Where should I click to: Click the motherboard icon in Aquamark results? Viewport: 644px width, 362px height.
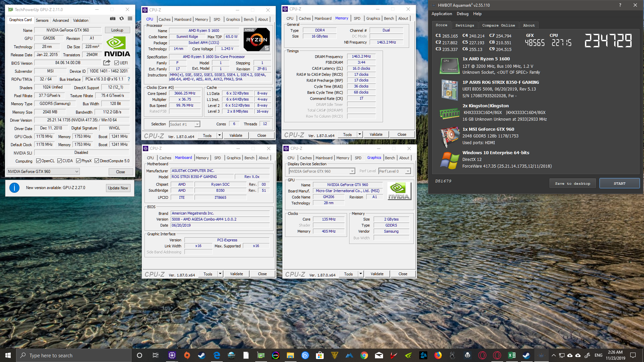(449, 89)
